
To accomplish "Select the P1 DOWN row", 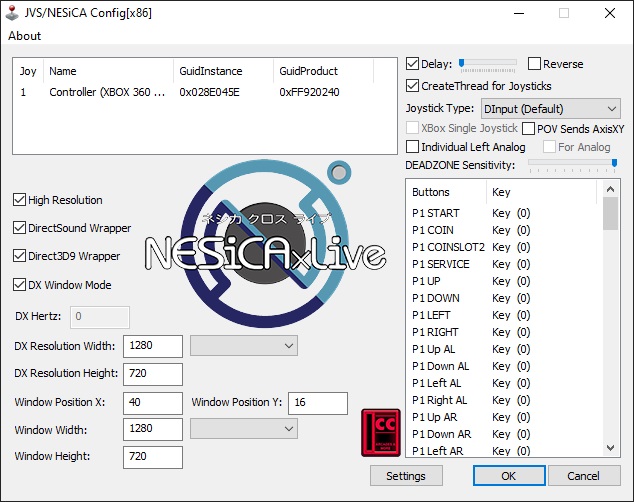I will coord(503,298).
